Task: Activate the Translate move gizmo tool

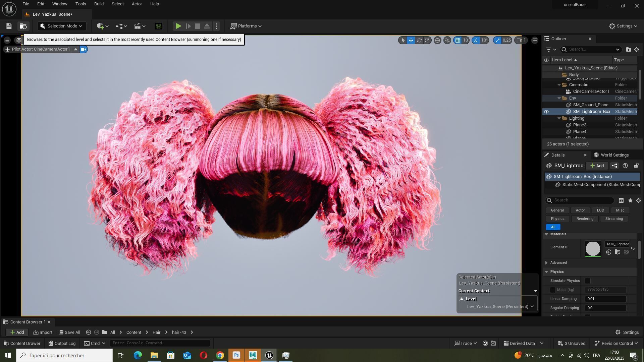Action: pyautogui.click(x=411, y=40)
